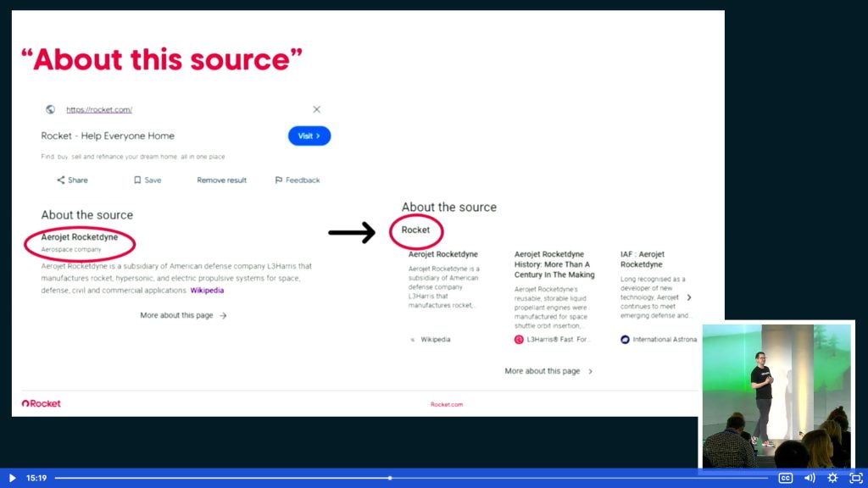Click the Wikipedia source label on card
Image resolution: width=868 pixels, height=488 pixels.
click(435, 340)
